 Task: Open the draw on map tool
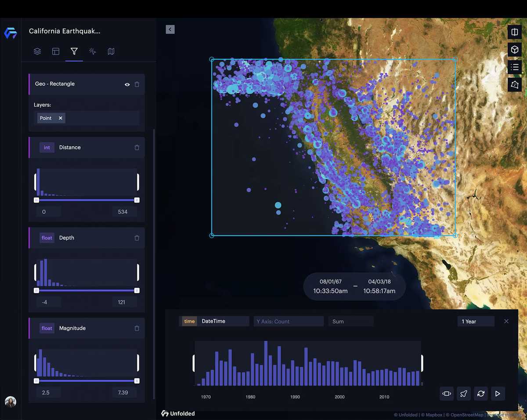515,84
